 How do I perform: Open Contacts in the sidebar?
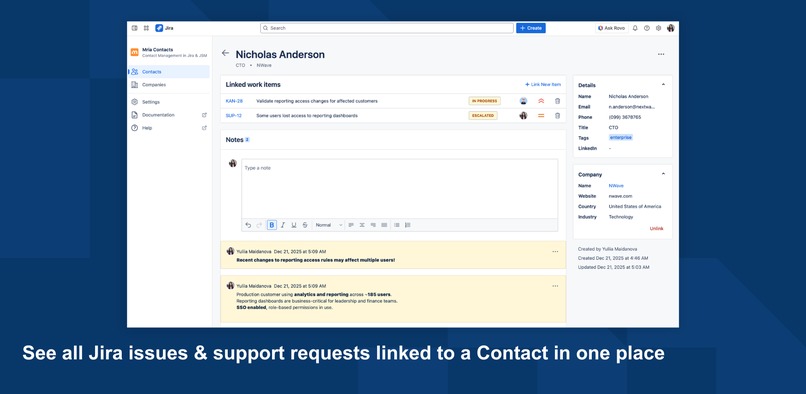[x=169, y=72]
